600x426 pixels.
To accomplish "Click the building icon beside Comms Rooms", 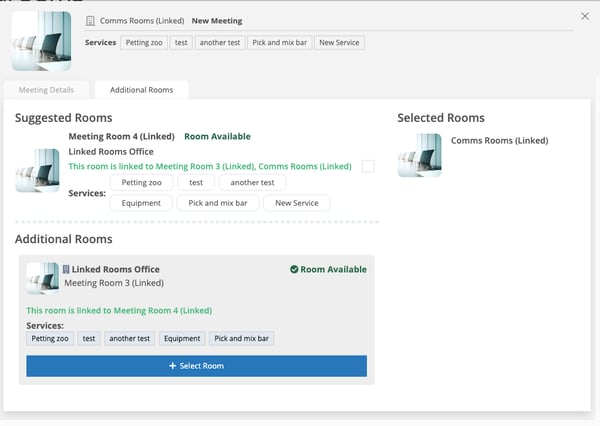I will (x=90, y=21).
